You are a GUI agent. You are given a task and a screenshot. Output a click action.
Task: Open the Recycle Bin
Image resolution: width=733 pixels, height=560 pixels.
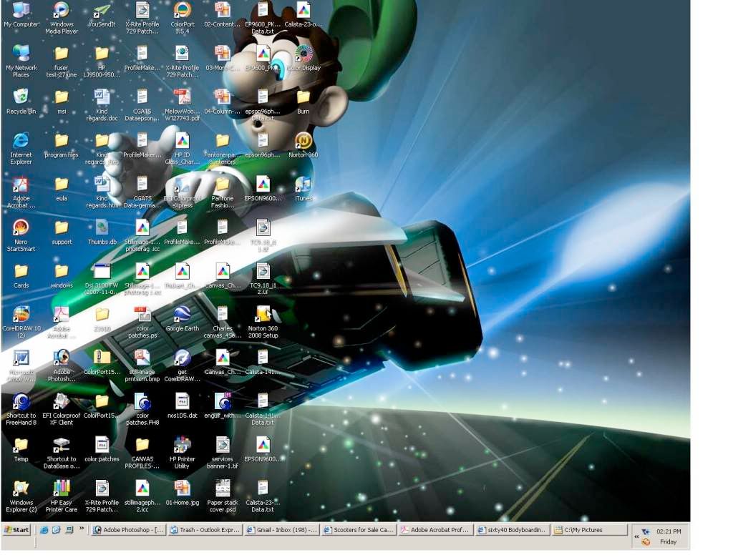pos(21,102)
